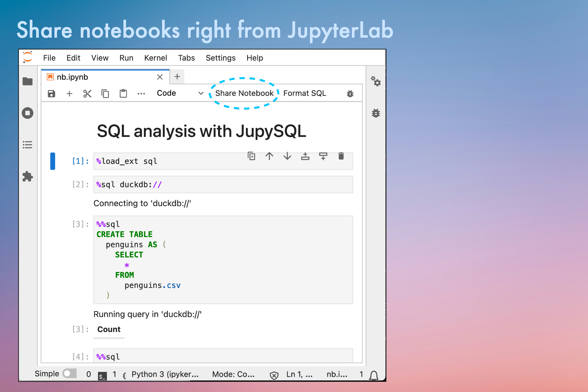Open a new launcher tab with plus
This screenshot has height=392, width=588.
point(177,77)
